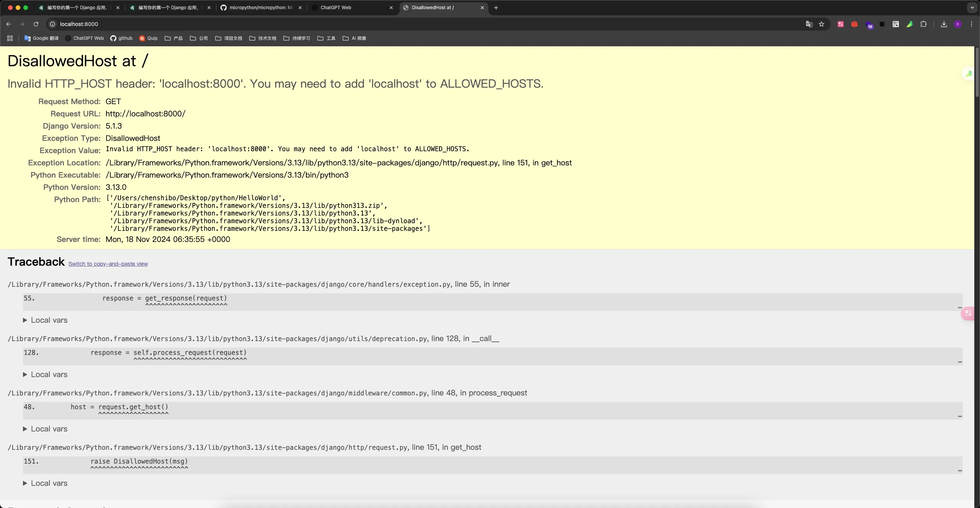Open a new tab with plus button
The width and height of the screenshot is (980, 508).
496,8
